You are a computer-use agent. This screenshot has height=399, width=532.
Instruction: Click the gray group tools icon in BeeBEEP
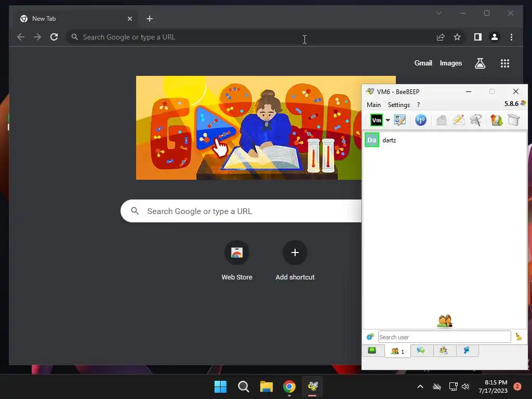click(476, 120)
